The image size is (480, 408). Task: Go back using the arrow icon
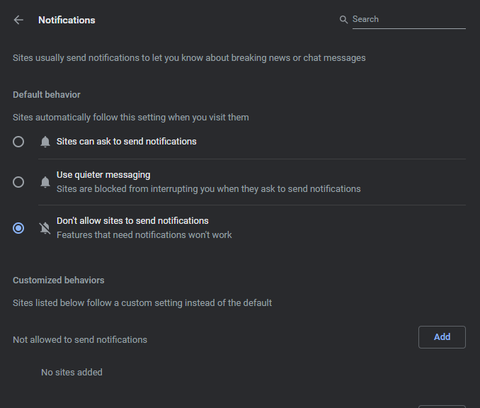[x=18, y=20]
